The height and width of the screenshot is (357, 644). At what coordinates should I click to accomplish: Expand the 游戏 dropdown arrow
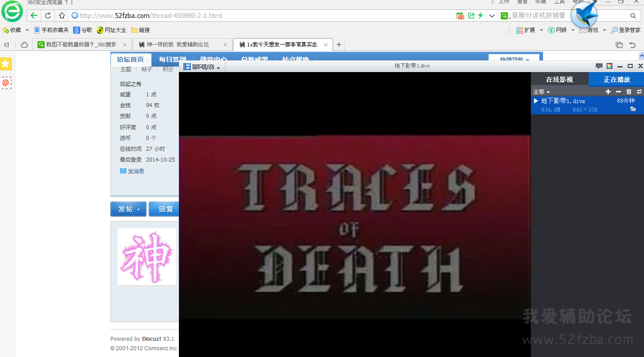(x=604, y=30)
